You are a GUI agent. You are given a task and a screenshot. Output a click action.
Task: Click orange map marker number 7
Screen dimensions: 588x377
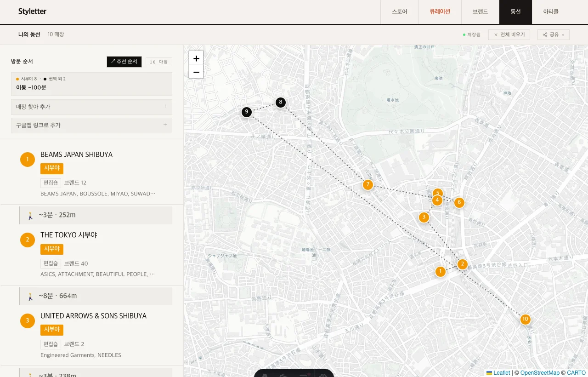coord(367,184)
